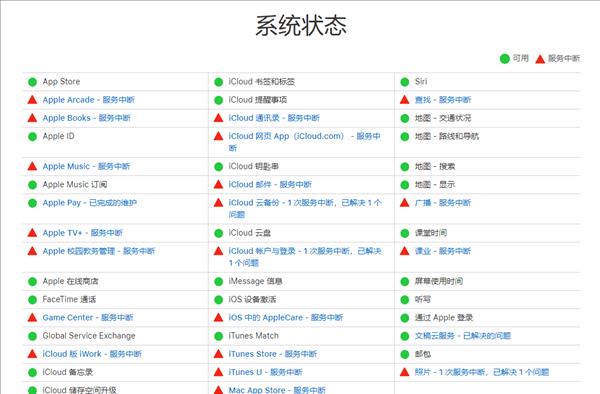The width and height of the screenshot is (600, 394).
Task: Expand iCloud 云备份 outage details
Action: [305, 208]
